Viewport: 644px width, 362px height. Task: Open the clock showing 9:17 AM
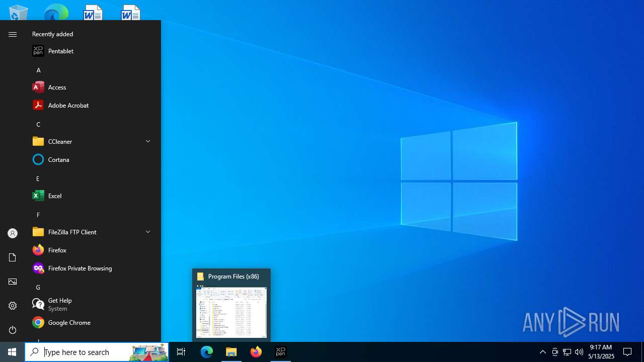coord(601,352)
